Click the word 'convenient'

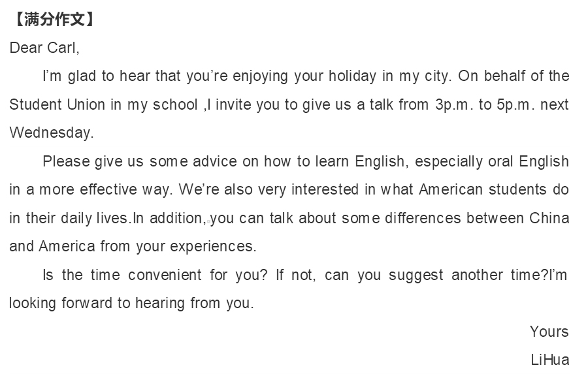(165, 275)
